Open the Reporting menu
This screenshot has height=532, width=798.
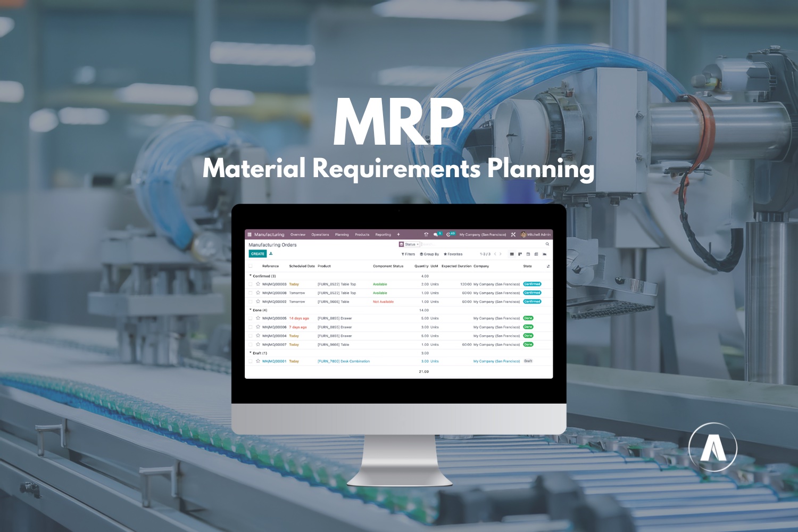tap(383, 235)
